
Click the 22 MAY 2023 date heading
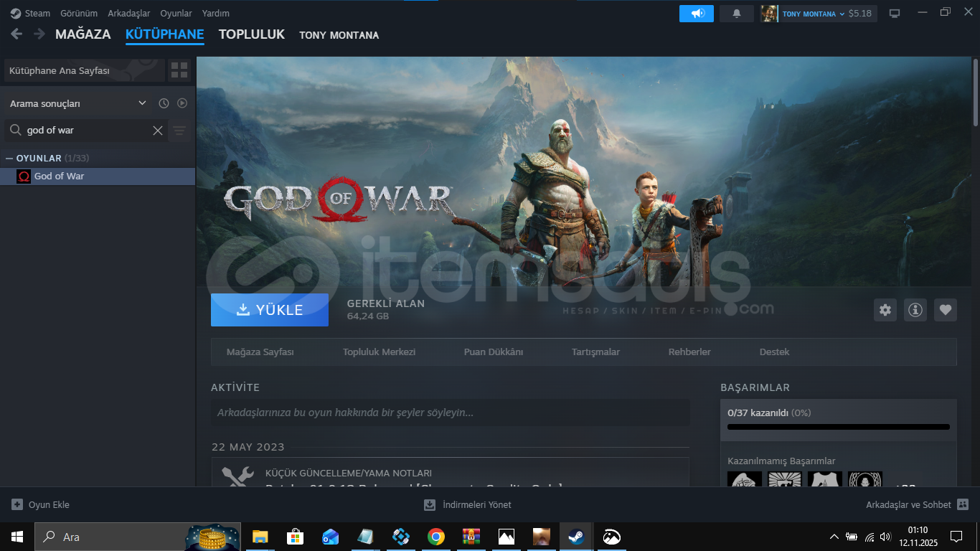[x=248, y=447]
